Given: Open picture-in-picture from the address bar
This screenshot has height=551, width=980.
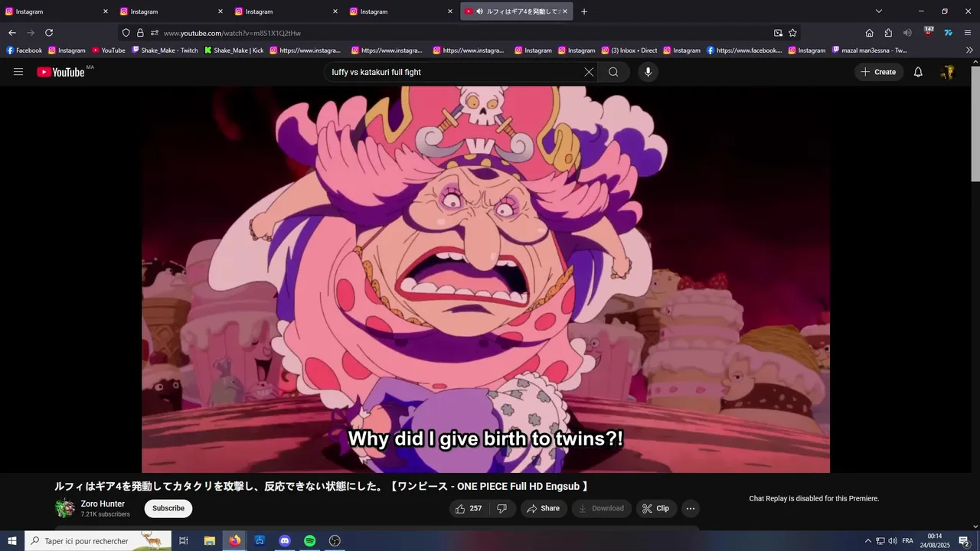Looking at the screenshot, I should [x=778, y=33].
